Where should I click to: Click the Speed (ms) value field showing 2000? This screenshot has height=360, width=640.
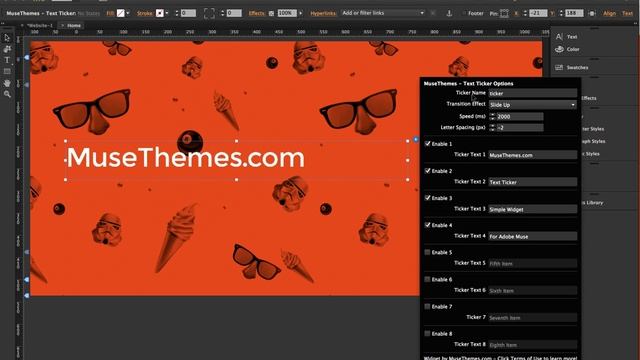(x=520, y=116)
